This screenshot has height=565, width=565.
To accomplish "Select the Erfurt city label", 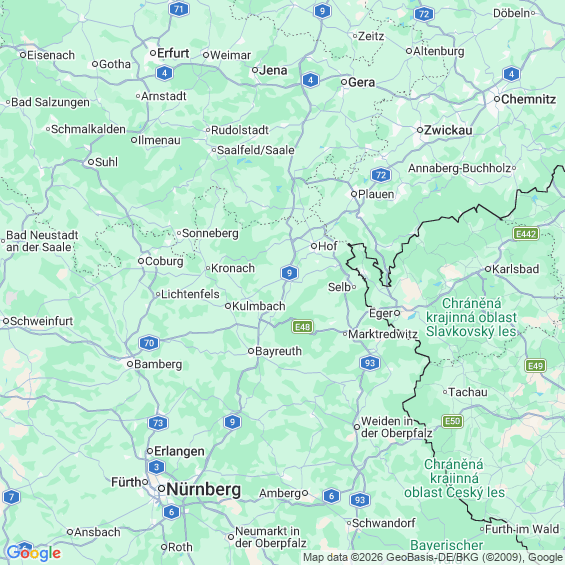I will point(173,53).
